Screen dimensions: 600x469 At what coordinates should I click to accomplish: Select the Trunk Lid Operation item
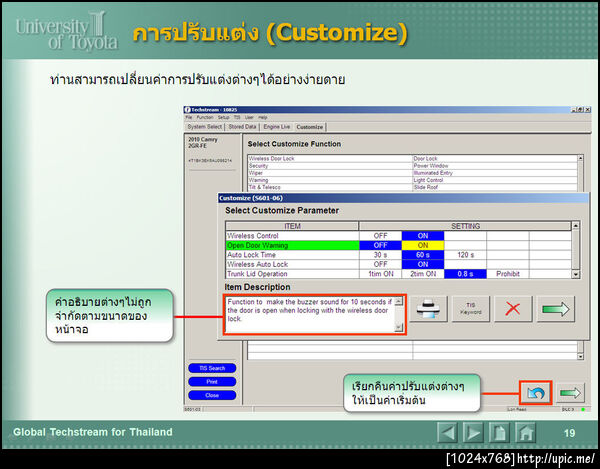pos(292,274)
